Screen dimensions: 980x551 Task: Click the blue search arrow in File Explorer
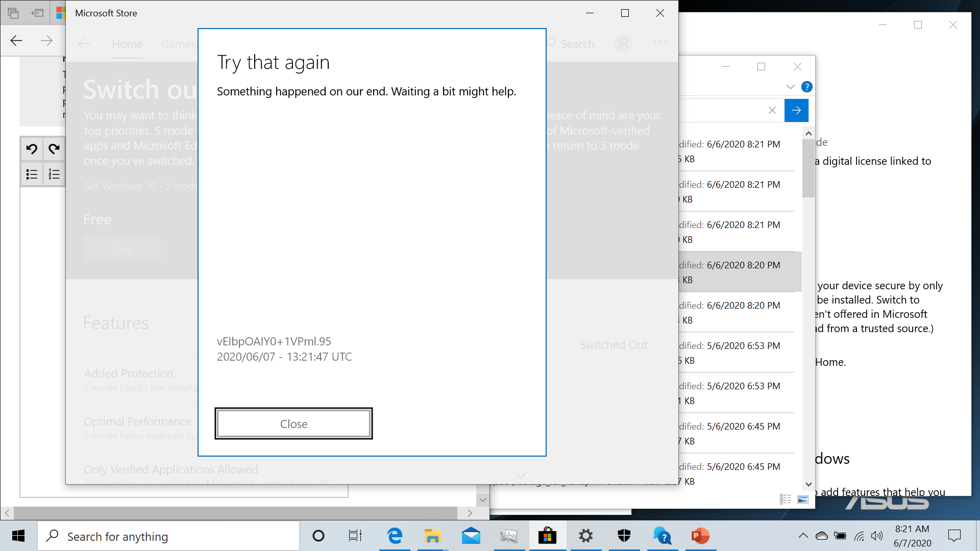(x=796, y=110)
